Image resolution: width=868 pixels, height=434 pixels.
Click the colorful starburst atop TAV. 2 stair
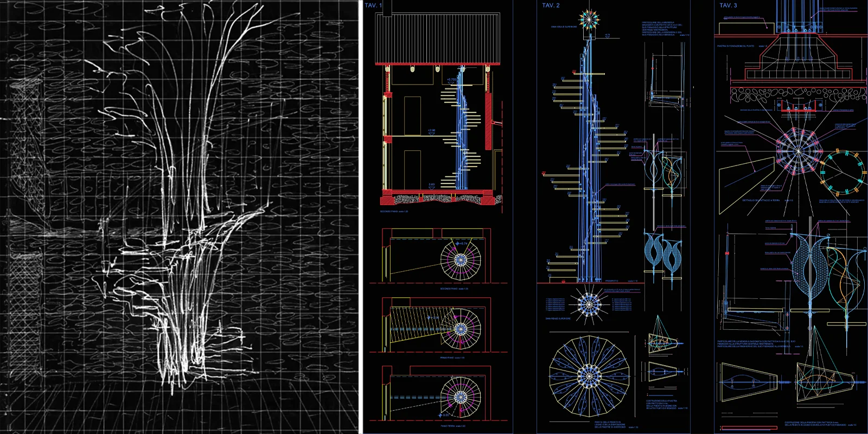(589, 20)
